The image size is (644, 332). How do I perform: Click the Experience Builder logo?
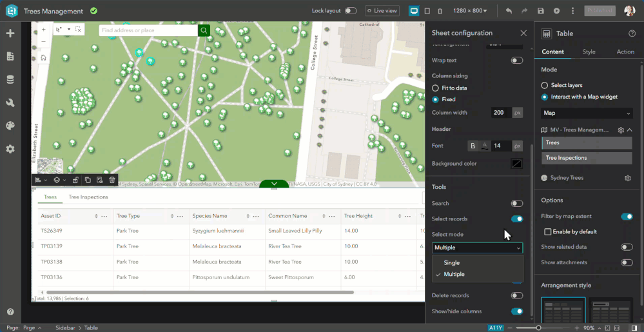coord(12,11)
